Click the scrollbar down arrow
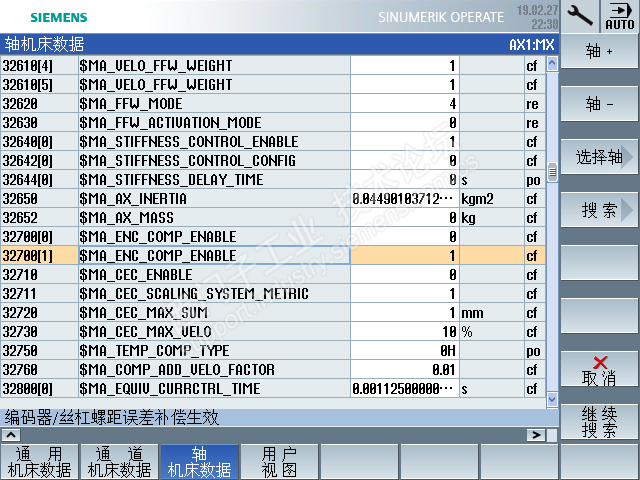640x480 pixels. (552, 399)
